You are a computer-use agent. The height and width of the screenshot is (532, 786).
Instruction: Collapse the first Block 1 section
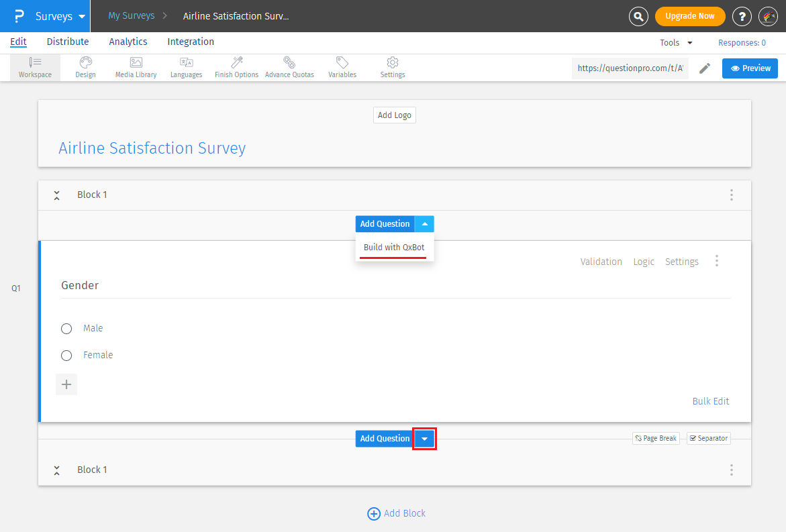57,195
